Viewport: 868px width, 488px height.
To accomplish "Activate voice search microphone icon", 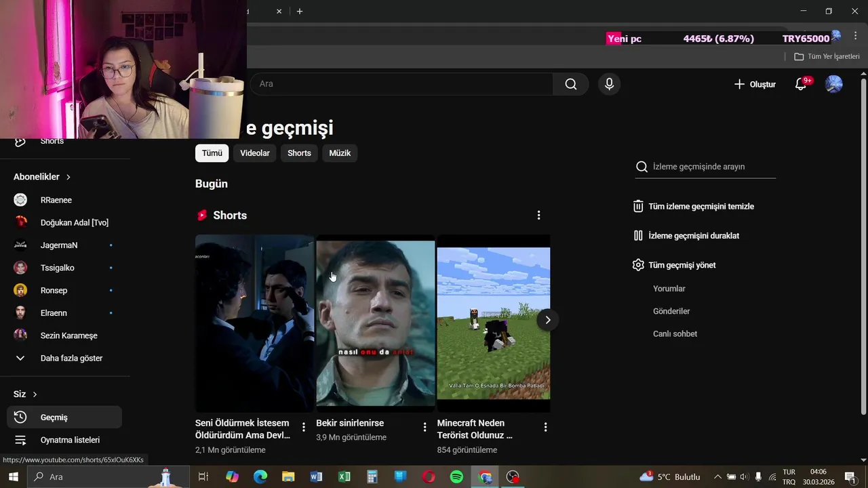I will 609,84.
